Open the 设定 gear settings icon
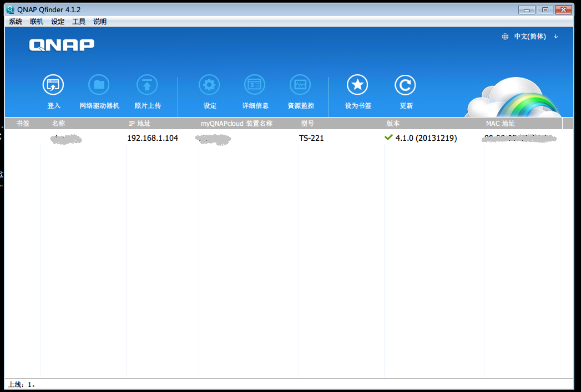The height and width of the screenshot is (392, 581). (x=209, y=85)
